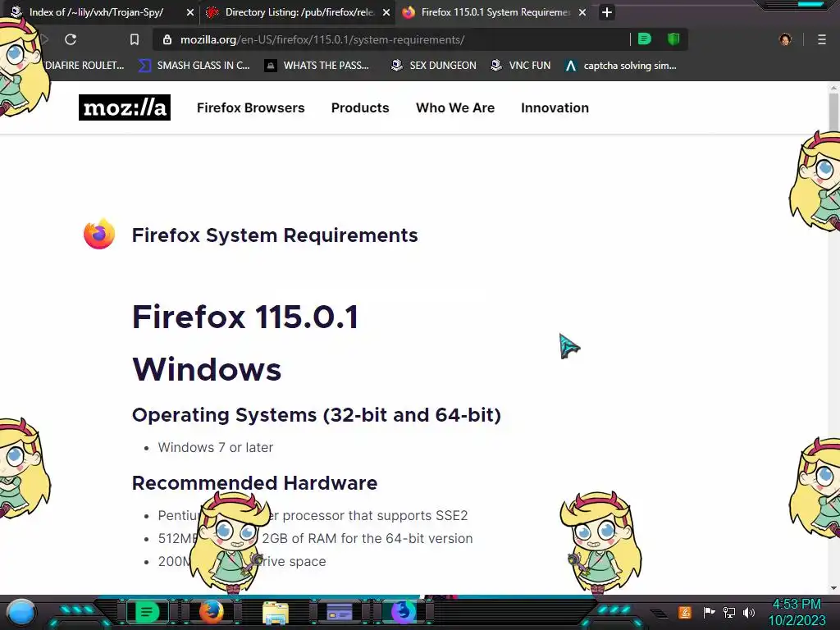Open the green chat app in the taskbar
This screenshot has width=840, height=630.
click(146, 612)
